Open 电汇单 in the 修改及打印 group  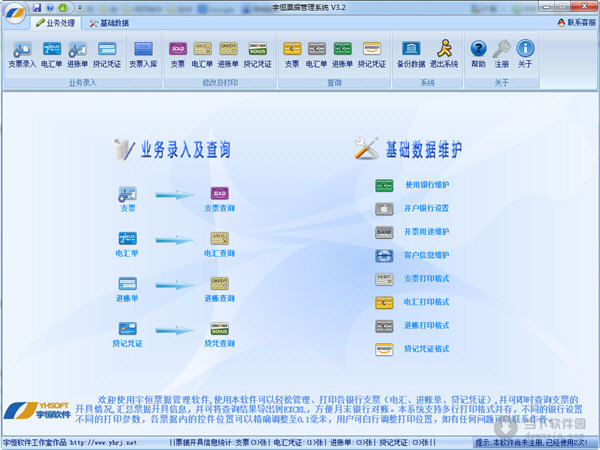point(202,55)
